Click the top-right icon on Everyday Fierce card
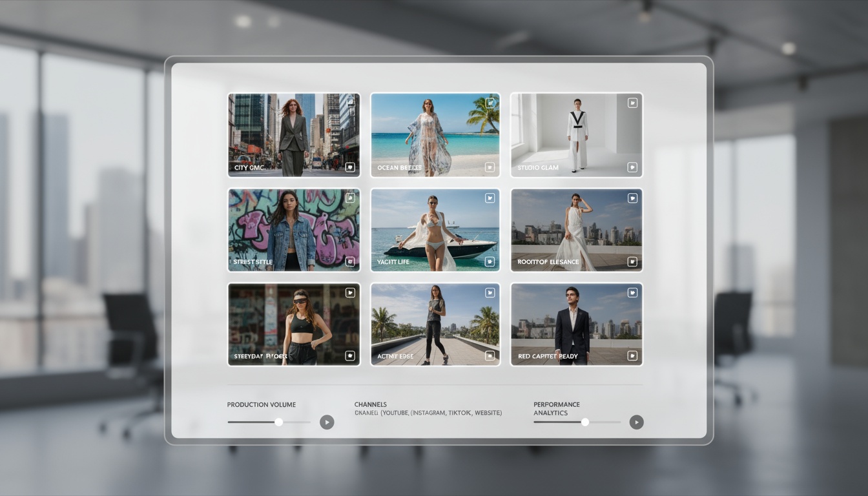This screenshot has height=496, width=868. click(349, 292)
